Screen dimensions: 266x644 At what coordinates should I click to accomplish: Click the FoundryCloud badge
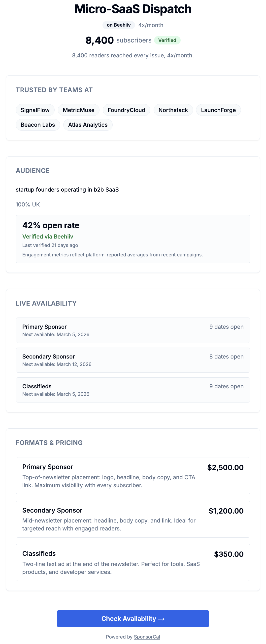click(x=126, y=110)
